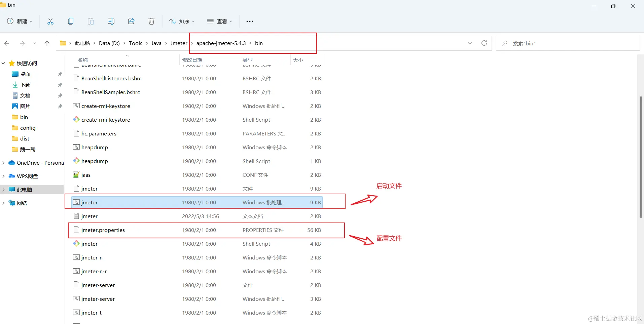Select the BeanShellListeners.bshrc file

point(197,78)
